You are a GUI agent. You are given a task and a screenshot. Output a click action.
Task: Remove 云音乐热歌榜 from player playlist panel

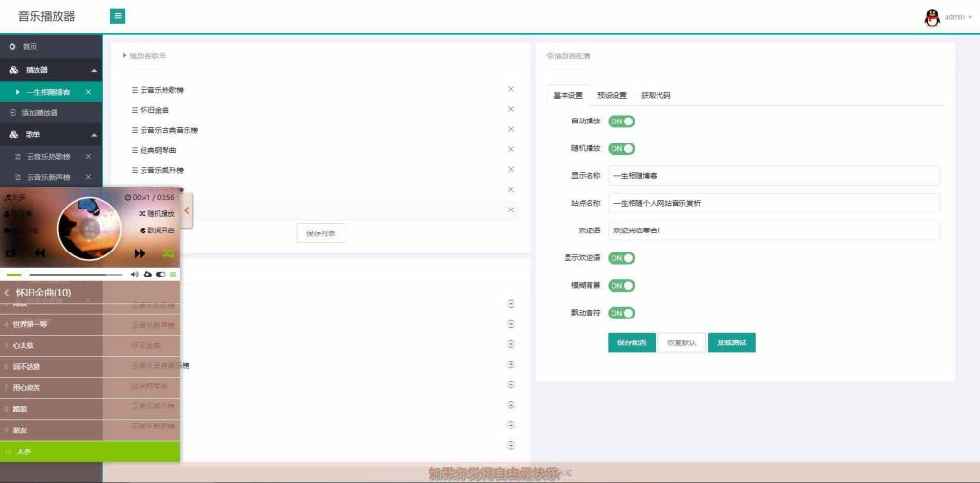[511, 89]
